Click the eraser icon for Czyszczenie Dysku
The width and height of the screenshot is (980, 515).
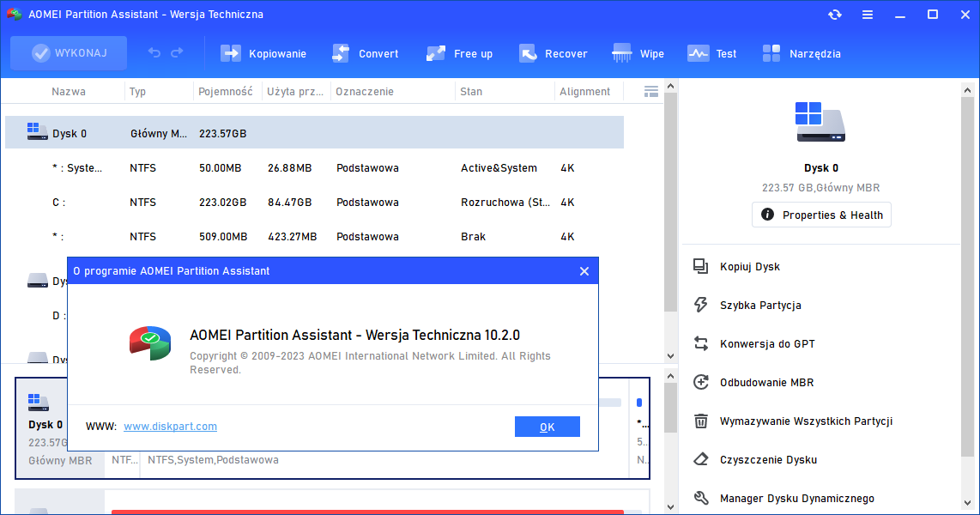pos(700,459)
